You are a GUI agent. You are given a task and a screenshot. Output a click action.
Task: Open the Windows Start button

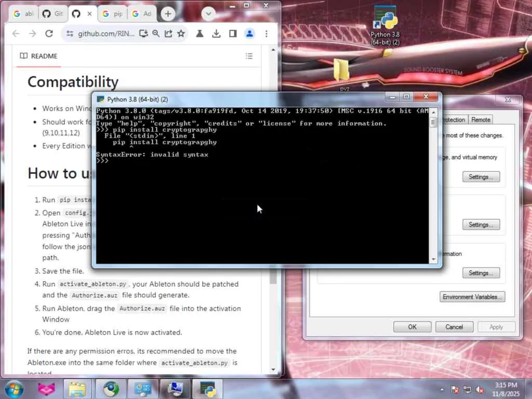click(14, 389)
